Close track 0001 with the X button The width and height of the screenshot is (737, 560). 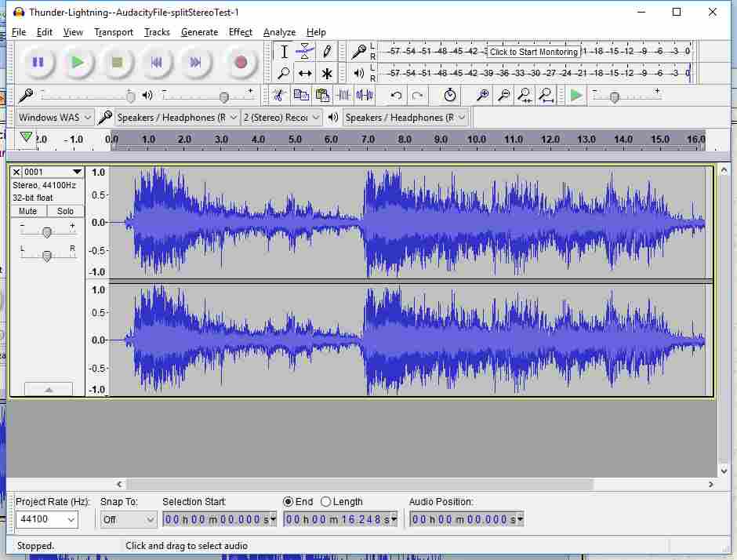click(16, 172)
